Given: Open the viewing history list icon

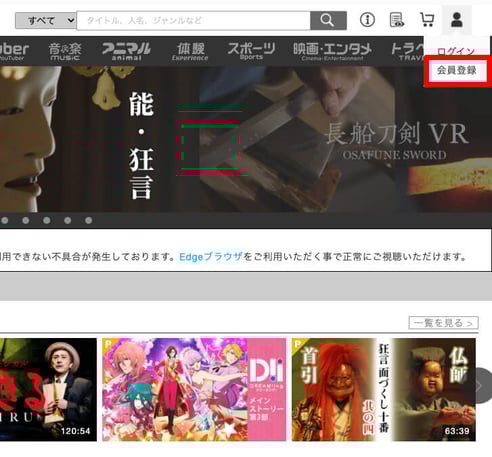Looking at the screenshot, I should point(397,20).
